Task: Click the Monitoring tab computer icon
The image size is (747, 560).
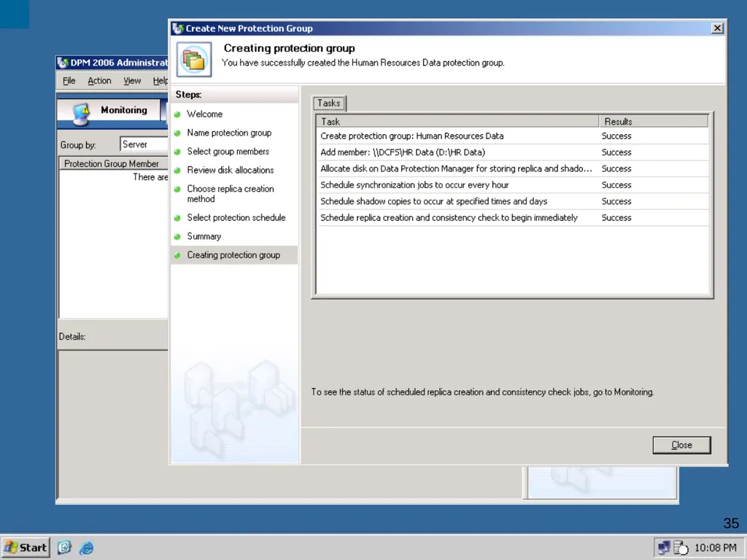Action: (x=82, y=114)
